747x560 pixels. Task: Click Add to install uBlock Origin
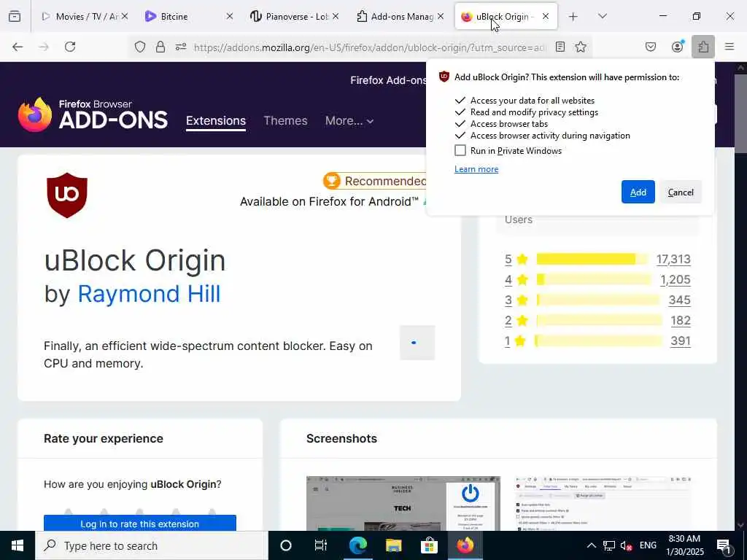click(x=638, y=192)
